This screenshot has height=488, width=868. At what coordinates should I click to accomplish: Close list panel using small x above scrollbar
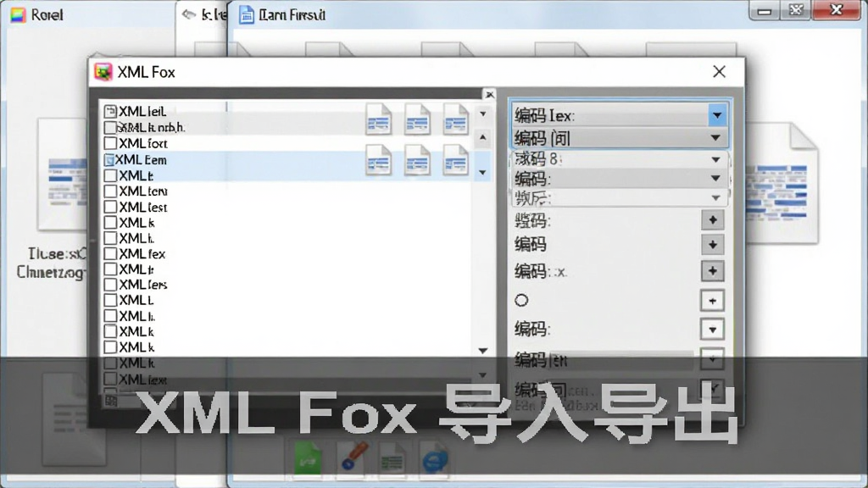[489, 95]
